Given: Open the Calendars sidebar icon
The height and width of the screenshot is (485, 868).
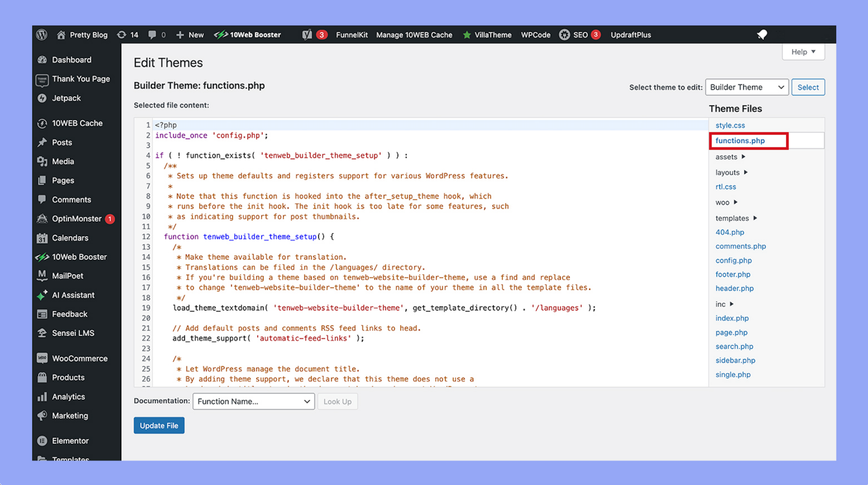Looking at the screenshot, I should [x=42, y=238].
